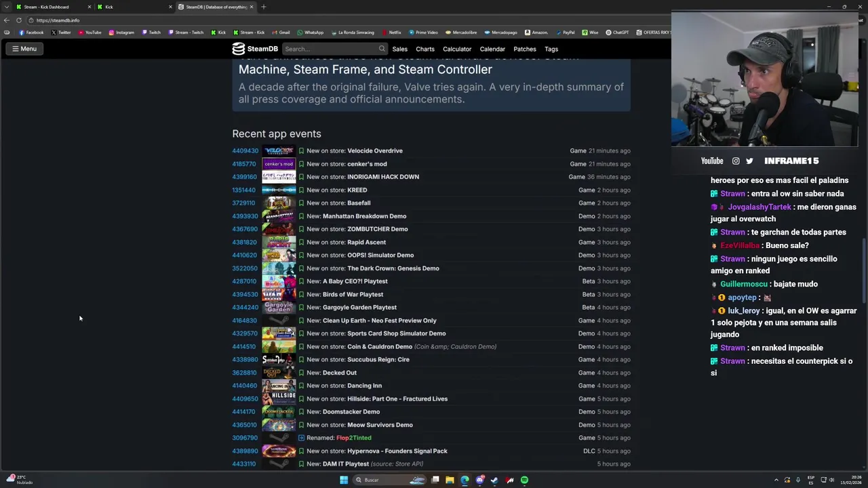Open the KREED app link
Viewport: 868px width, 488px height.
click(357, 190)
